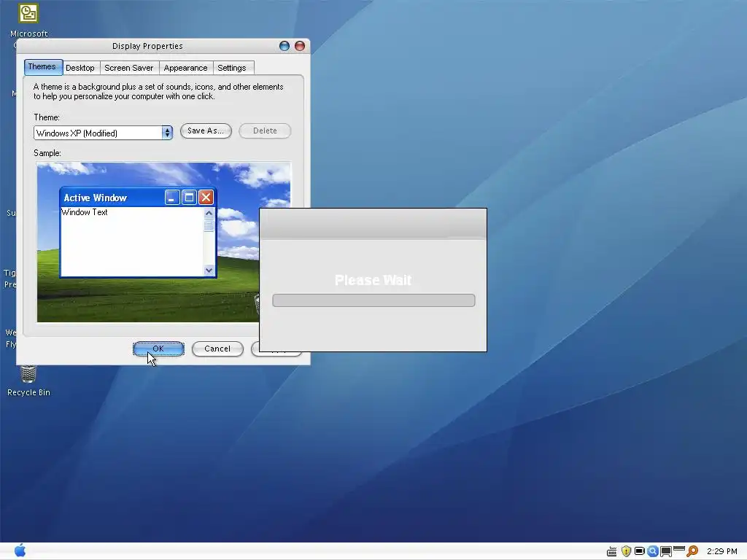
Task: Click the Please Wait progress bar
Action: (373, 300)
